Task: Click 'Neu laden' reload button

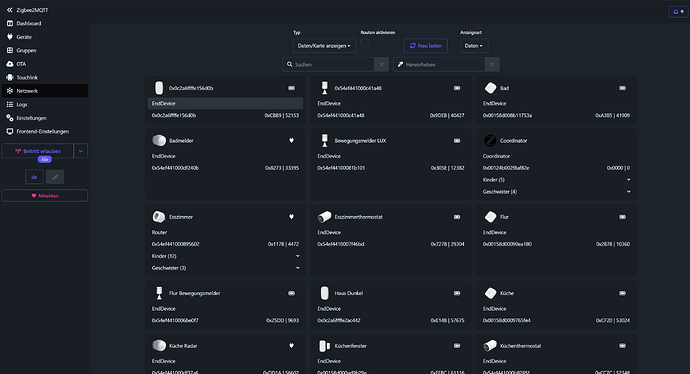Action: [426, 46]
